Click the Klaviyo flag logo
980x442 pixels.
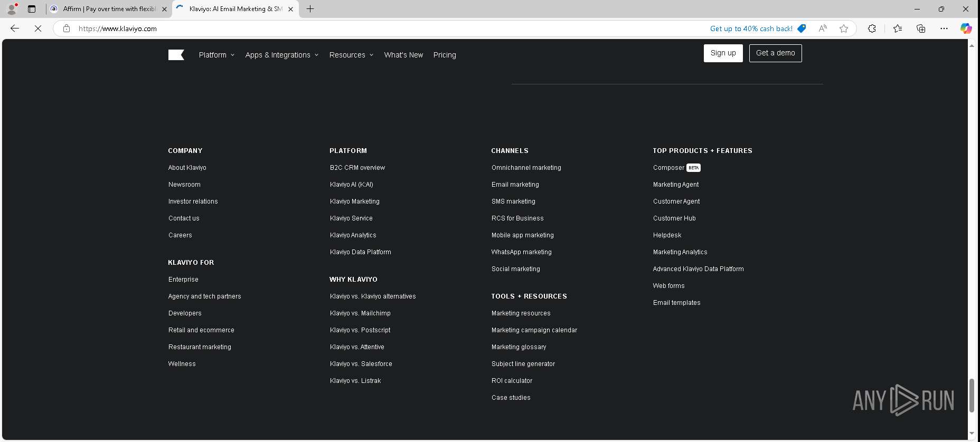176,55
